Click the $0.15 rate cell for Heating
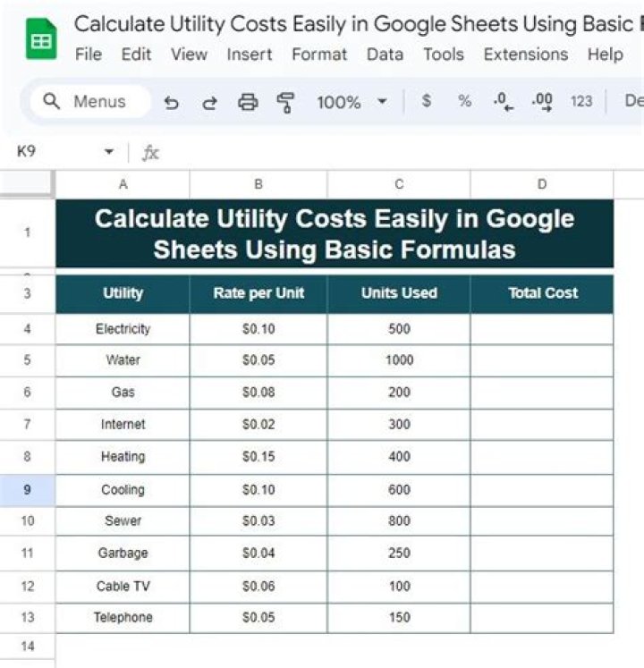644x668 pixels. (x=258, y=457)
